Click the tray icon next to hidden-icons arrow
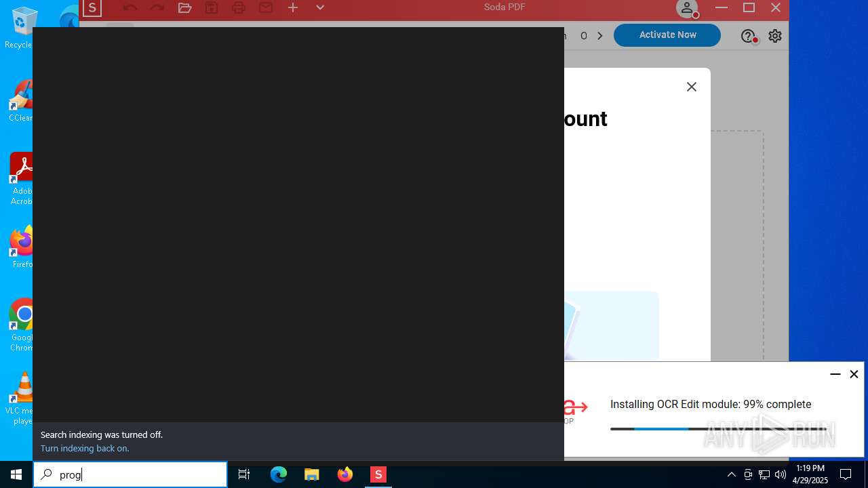 point(748,474)
